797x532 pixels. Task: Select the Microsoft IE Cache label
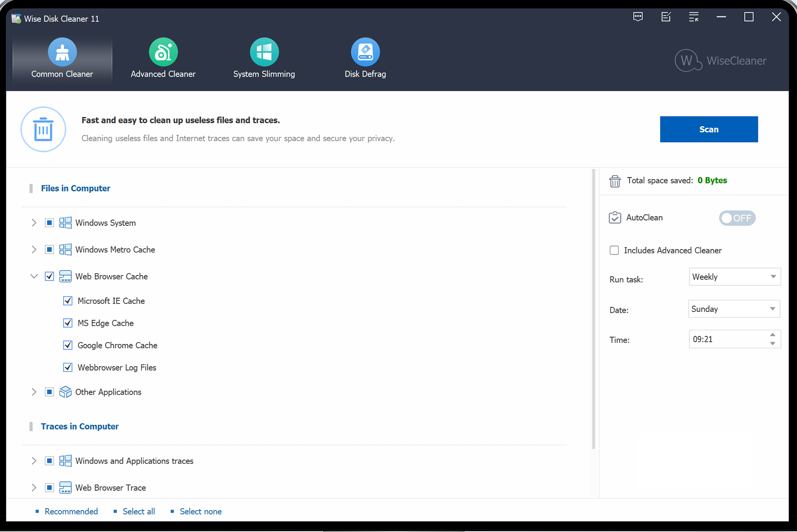coord(111,301)
